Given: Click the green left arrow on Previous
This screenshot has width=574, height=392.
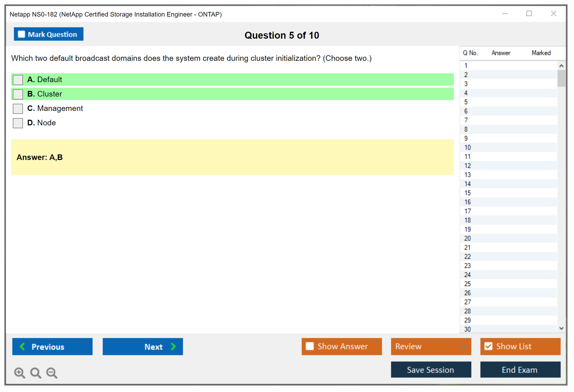Looking at the screenshot, I should pyautogui.click(x=22, y=346).
